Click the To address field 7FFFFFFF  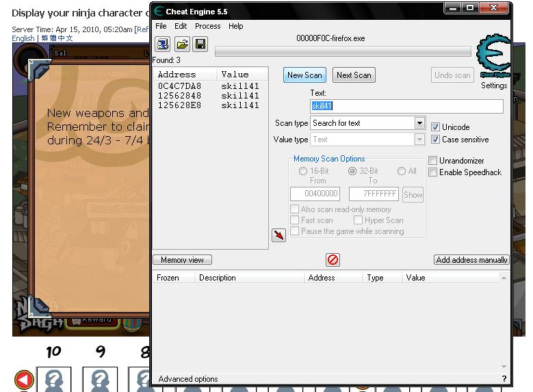[x=374, y=194]
